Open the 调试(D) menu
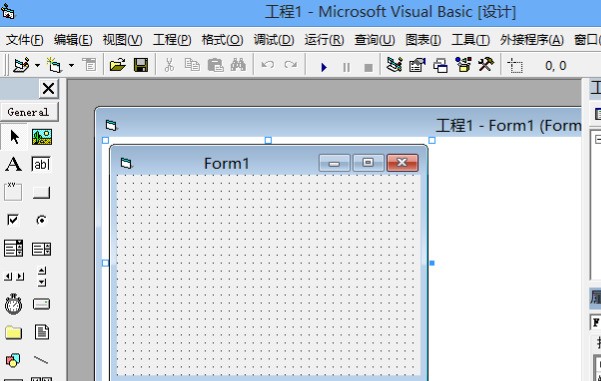 pos(274,40)
